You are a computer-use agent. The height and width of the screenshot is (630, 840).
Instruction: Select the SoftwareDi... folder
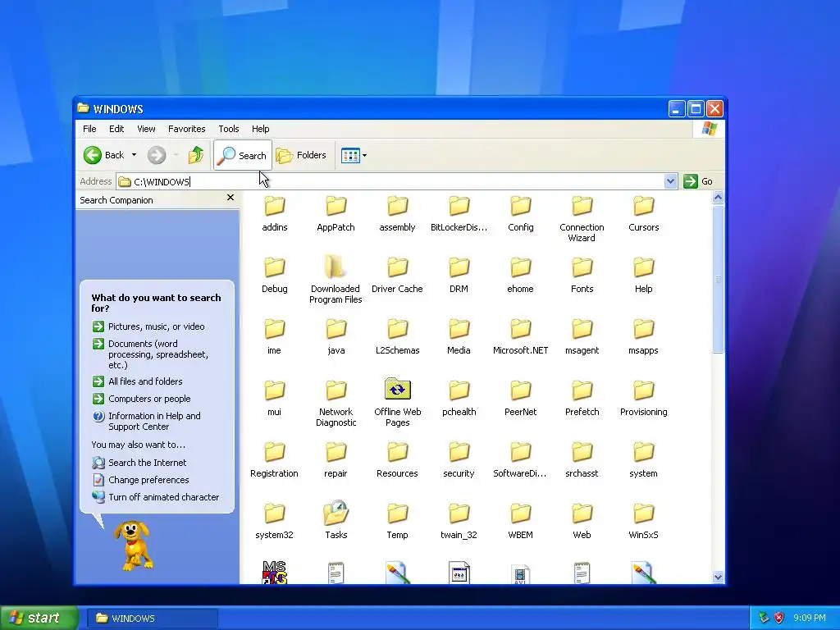click(521, 459)
